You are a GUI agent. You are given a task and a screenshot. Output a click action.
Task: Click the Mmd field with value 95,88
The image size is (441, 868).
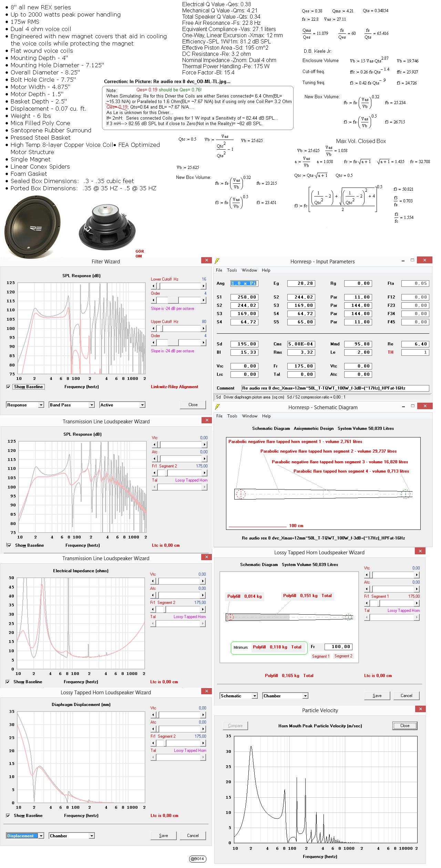[x=358, y=344]
